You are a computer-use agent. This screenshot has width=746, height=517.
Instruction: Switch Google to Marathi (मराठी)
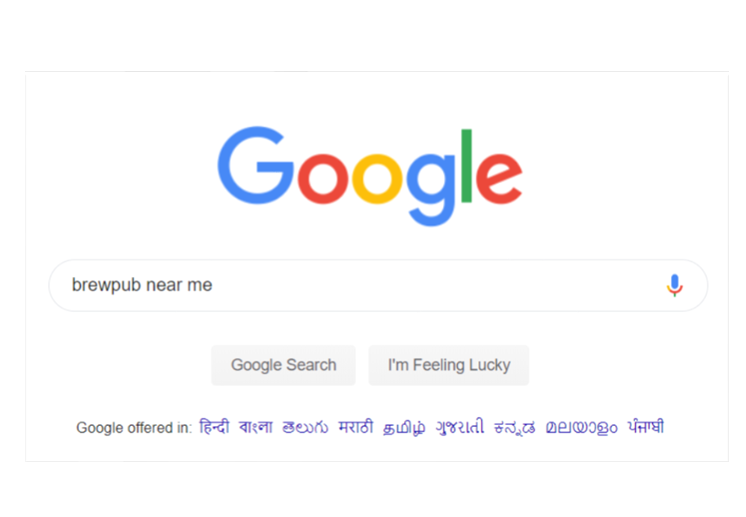(x=356, y=427)
